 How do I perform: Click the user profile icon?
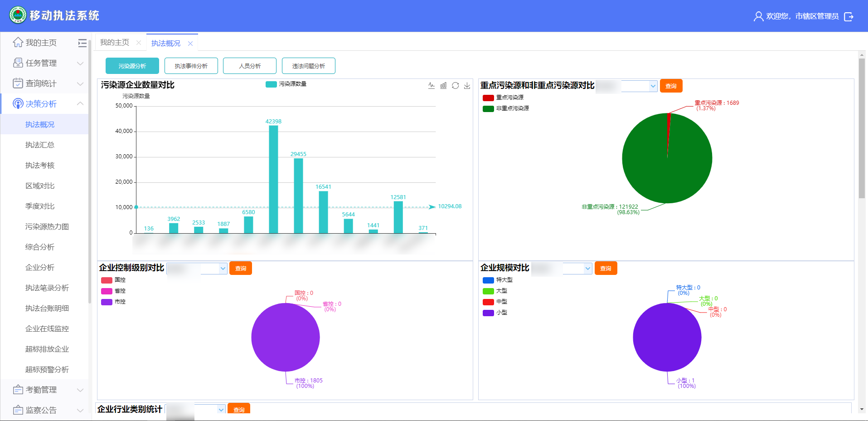pyautogui.click(x=758, y=16)
